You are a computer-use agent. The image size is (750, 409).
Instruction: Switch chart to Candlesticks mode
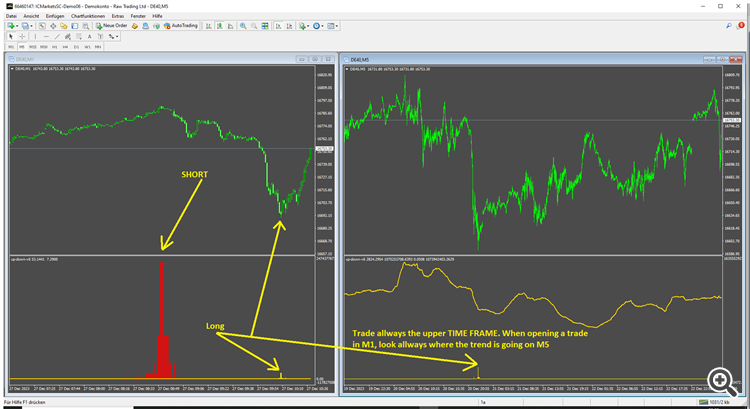(x=220, y=26)
